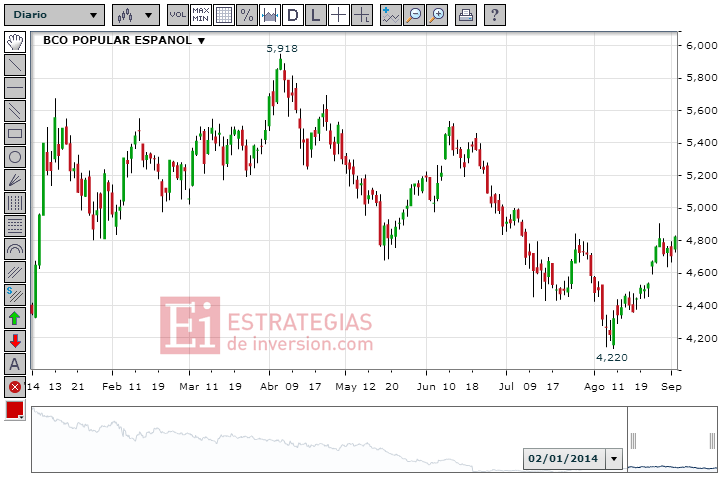Select the circle drawing tool
The height and width of the screenshot is (478, 721).
coord(15,157)
